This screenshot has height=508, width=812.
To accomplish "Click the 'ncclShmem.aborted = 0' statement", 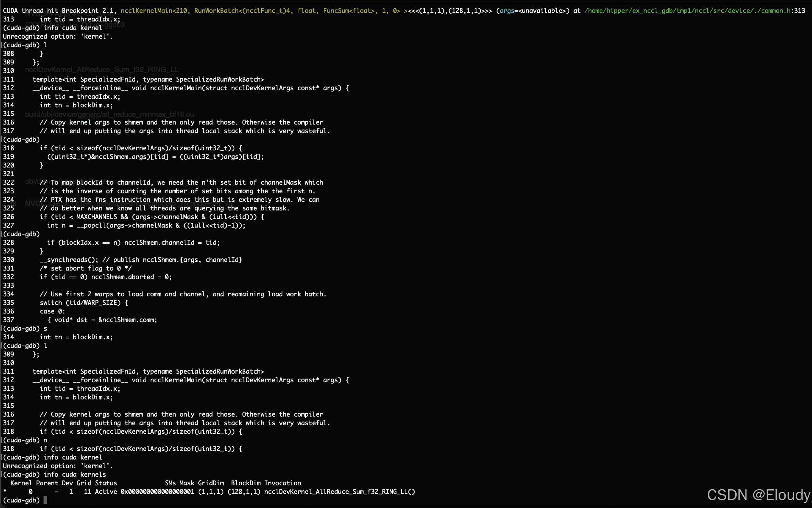I will [x=131, y=277].
